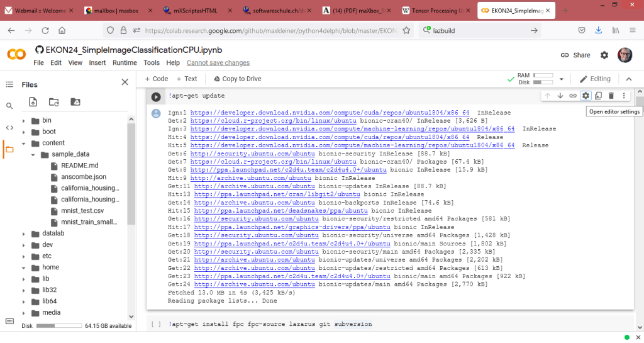
Task: Move cell down with arrow icon
Action: pyautogui.click(x=560, y=96)
